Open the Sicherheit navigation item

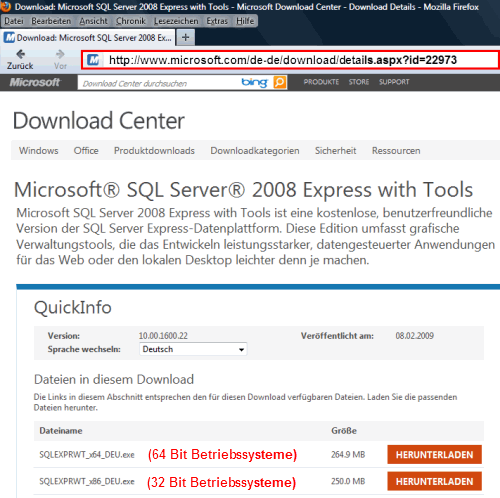click(x=336, y=151)
